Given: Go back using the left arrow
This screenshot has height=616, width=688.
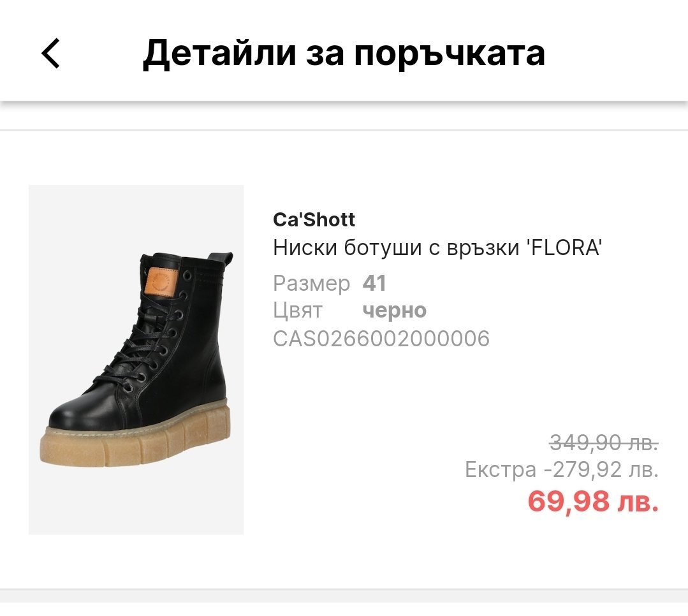Looking at the screenshot, I should [50, 53].
